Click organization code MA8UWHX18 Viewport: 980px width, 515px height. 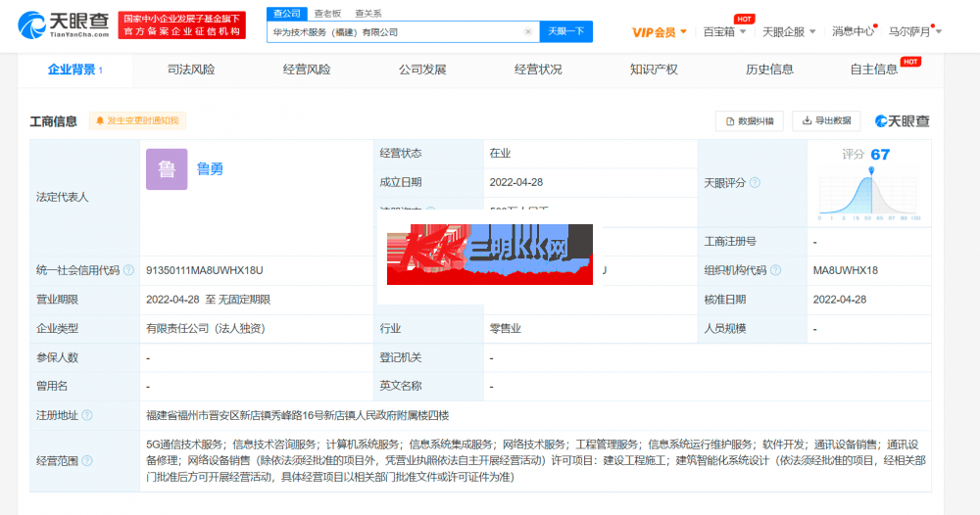[x=846, y=270]
